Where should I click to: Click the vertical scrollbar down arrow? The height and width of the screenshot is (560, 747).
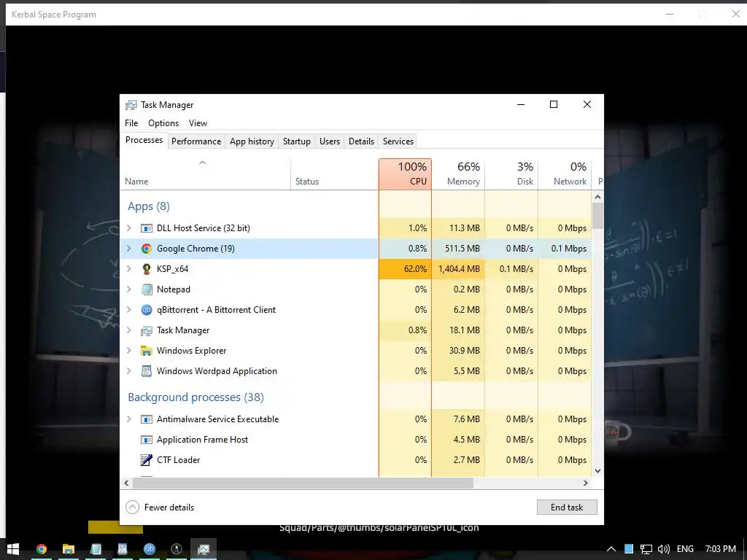(x=598, y=471)
